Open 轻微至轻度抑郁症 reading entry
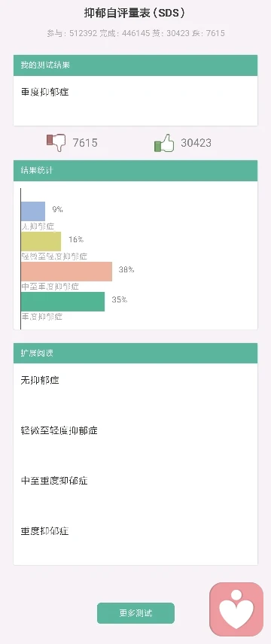This screenshot has width=271, height=644. [x=59, y=430]
